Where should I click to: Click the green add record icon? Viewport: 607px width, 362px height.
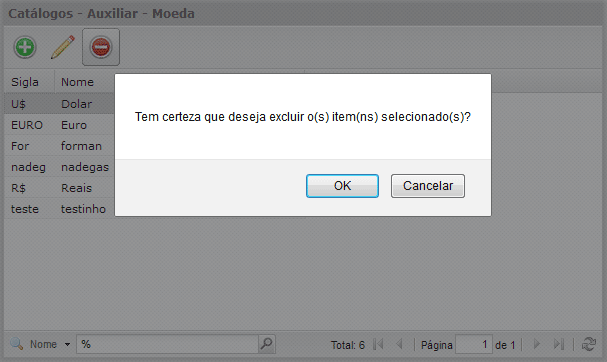pyautogui.click(x=25, y=47)
